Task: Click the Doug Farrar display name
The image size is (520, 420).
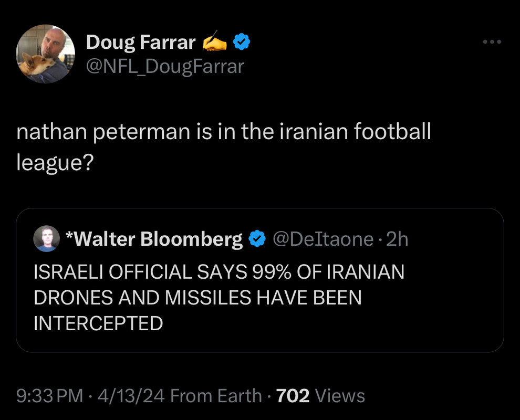Action: [140, 42]
